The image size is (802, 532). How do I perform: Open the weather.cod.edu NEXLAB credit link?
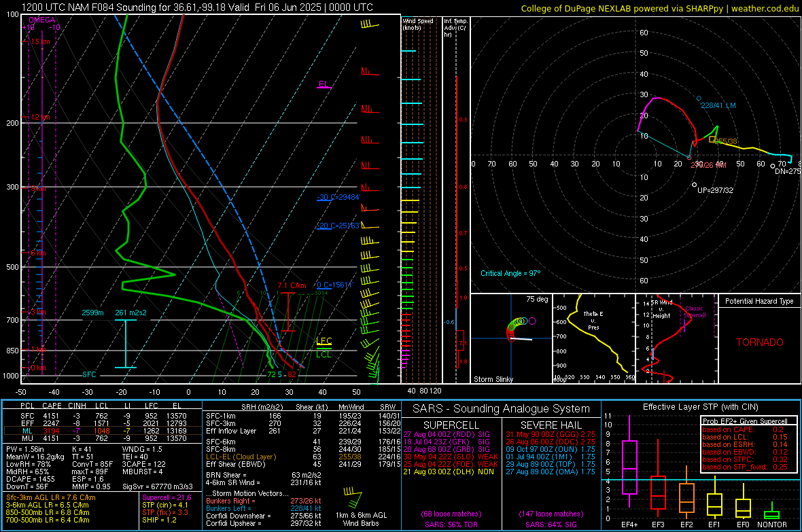(x=659, y=8)
